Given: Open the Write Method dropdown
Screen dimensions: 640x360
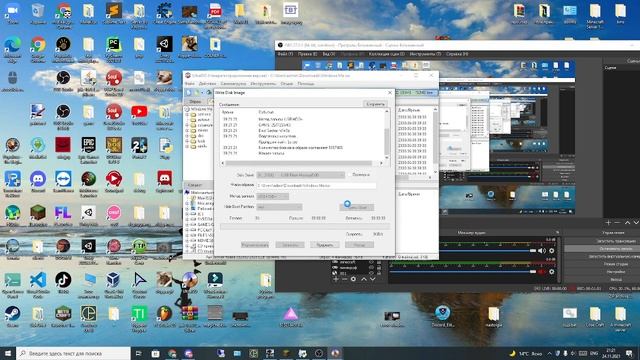Looking at the screenshot, I should (273, 196).
